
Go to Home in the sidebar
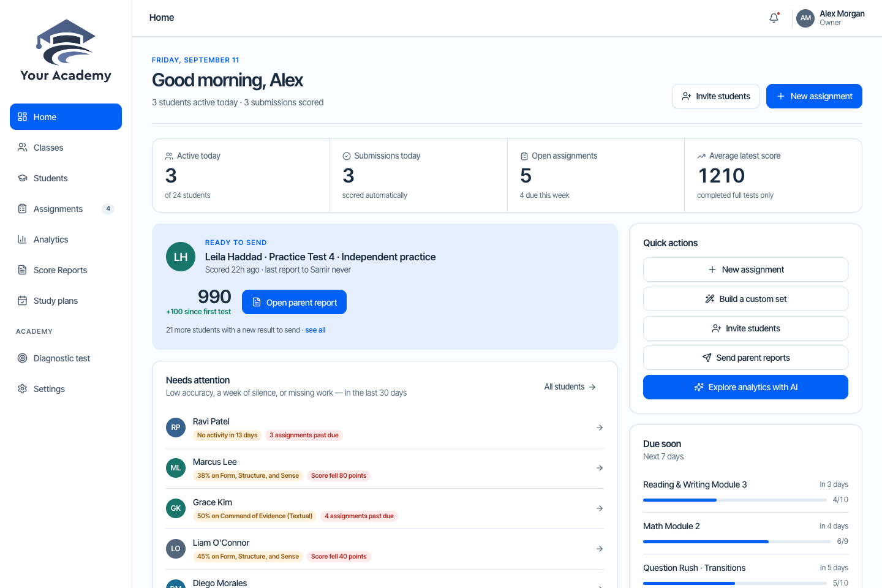66,117
